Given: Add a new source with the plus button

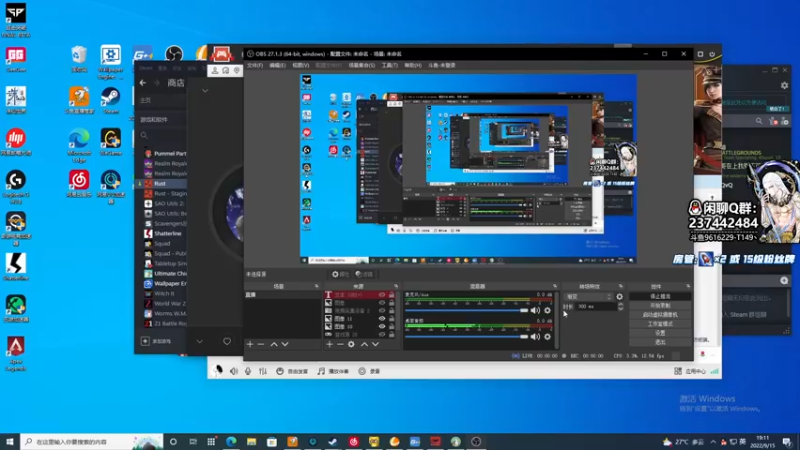Looking at the screenshot, I should pyautogui.click(x=330, y=344).
